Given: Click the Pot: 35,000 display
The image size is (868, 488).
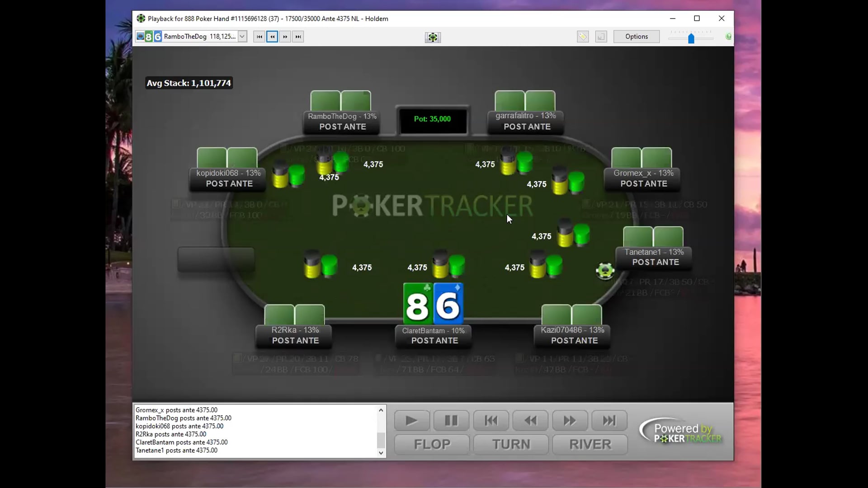Looking at the screenshot, I should (433, 119).
